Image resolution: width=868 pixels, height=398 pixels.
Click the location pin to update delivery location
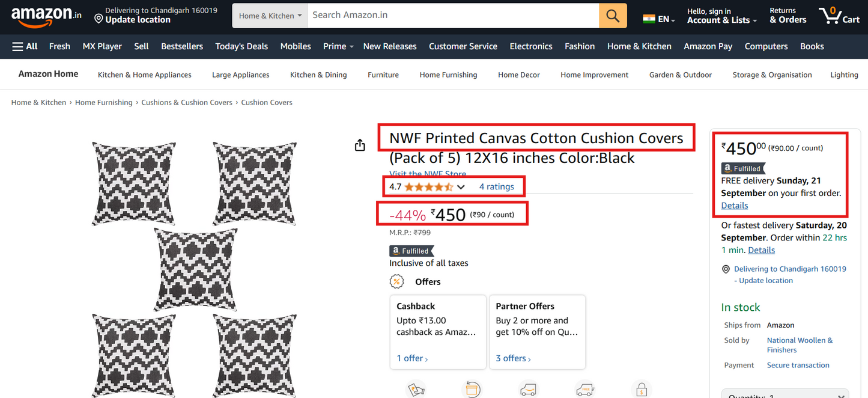[98, 20]
